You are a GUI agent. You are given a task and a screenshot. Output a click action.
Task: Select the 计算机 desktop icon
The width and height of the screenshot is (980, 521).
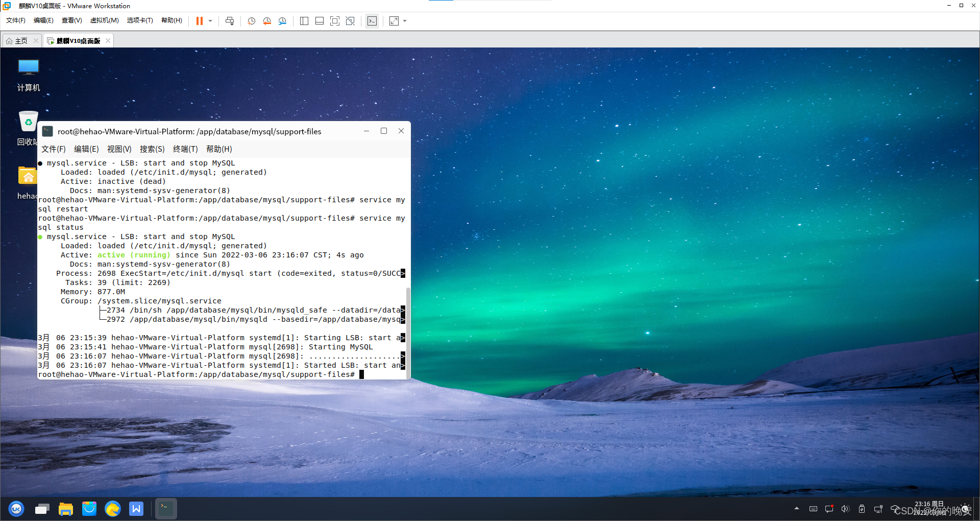(29, 75)
